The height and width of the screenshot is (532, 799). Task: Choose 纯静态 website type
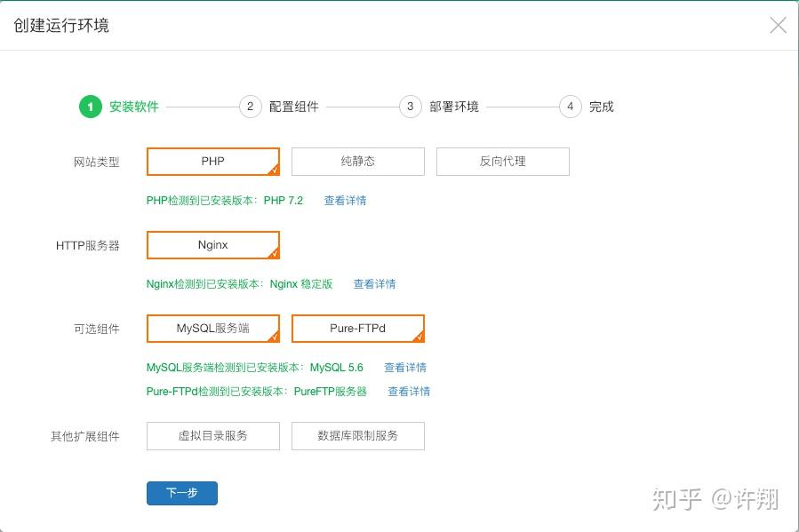357,162
